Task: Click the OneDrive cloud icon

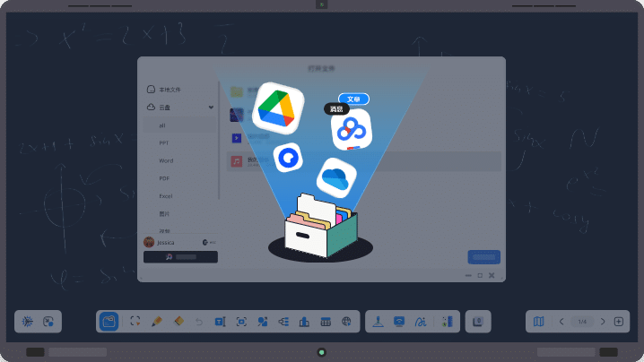Action: pyautogui.click(x=336, y=177)
